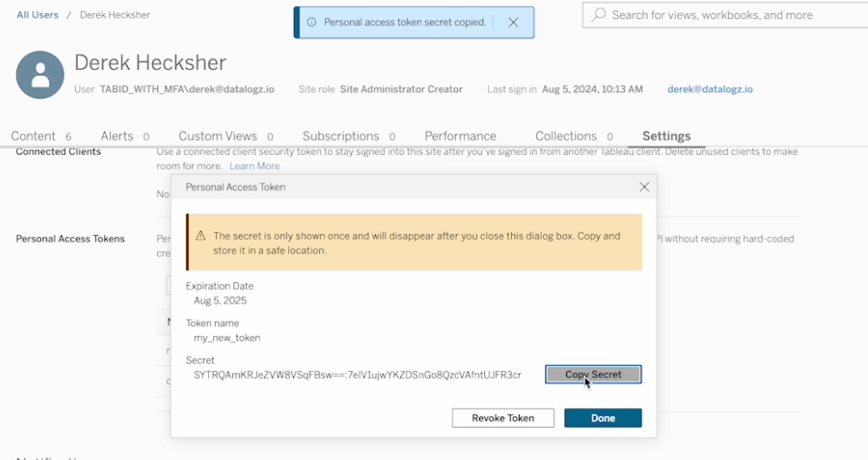
Task: Click the Done button
Action: (x=603, y=418)
